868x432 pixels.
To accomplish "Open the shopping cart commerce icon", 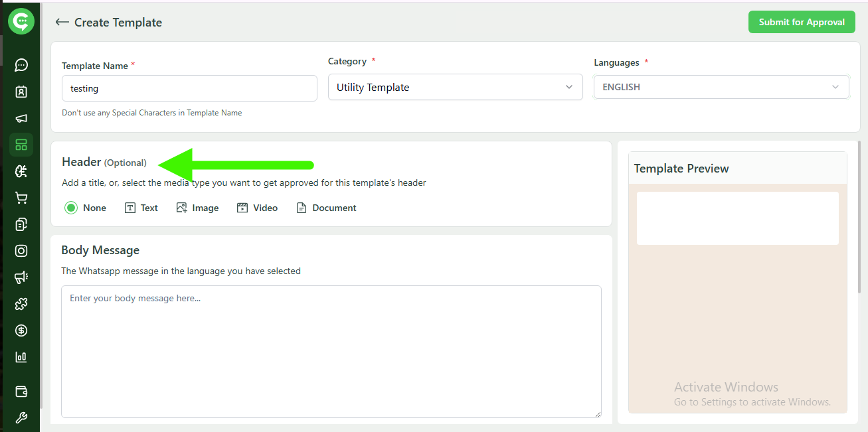I will click(x=21, y=197).
